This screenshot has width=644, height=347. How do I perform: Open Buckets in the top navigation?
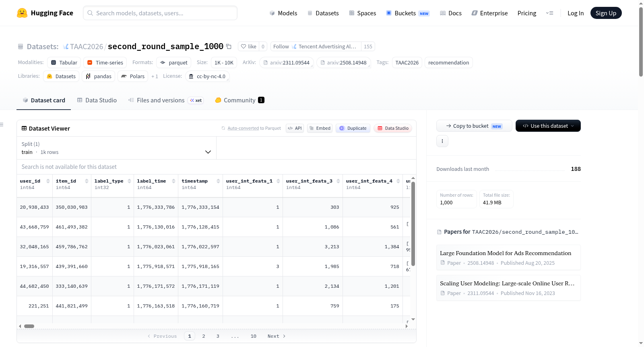point(408,13)
